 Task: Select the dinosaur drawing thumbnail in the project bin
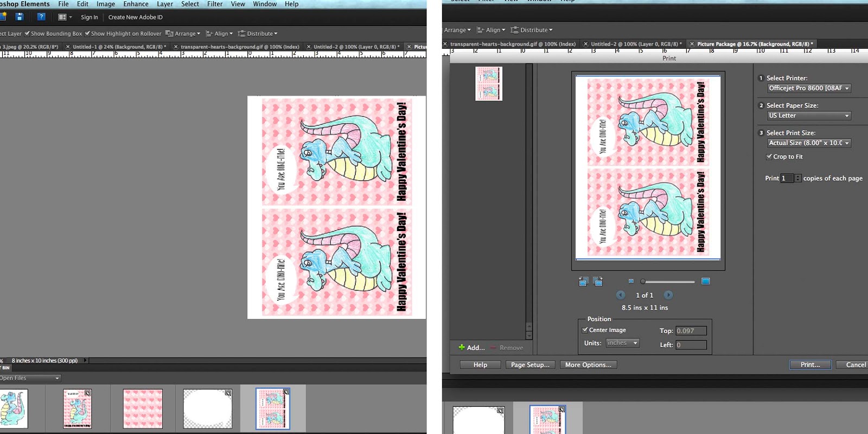[12, 409]
